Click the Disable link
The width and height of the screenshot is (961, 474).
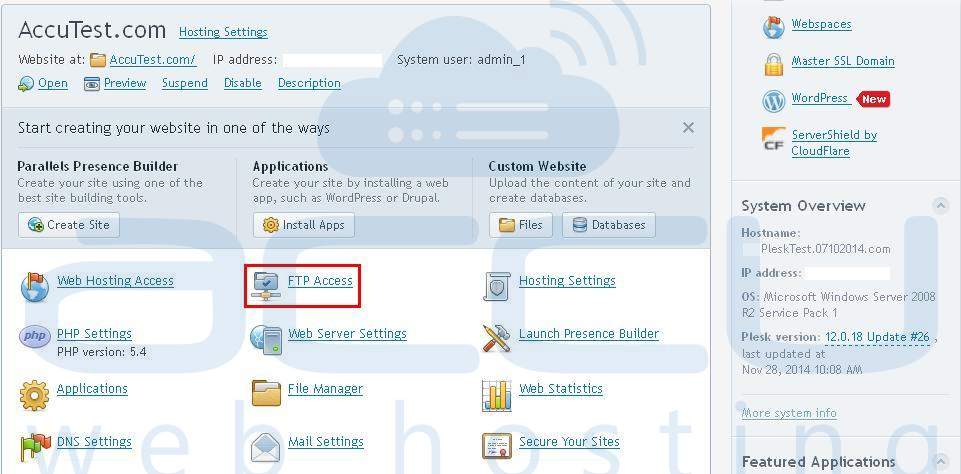coord(243,83)
